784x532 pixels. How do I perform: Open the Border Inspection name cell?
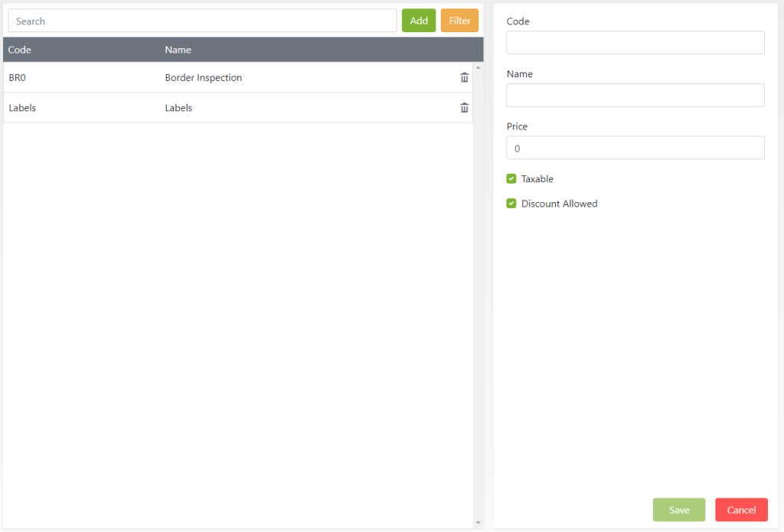(203, 78)
